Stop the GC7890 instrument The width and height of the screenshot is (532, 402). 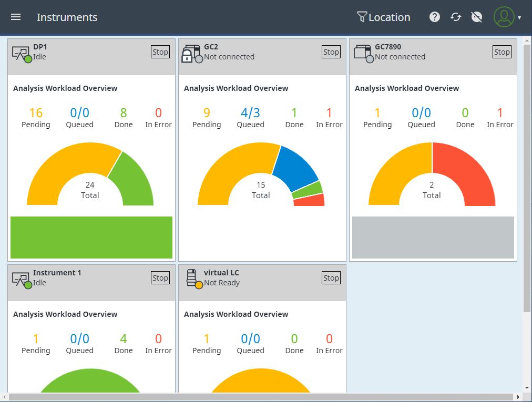502,52
